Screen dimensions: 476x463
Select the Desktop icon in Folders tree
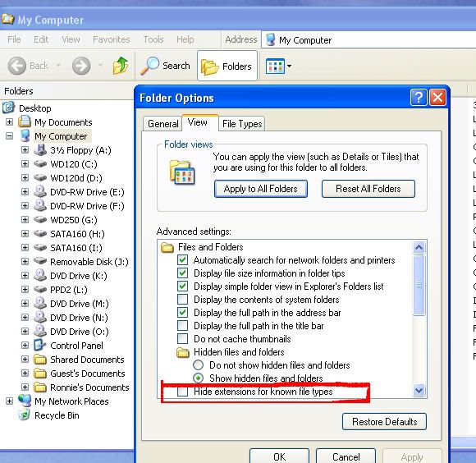8,108
